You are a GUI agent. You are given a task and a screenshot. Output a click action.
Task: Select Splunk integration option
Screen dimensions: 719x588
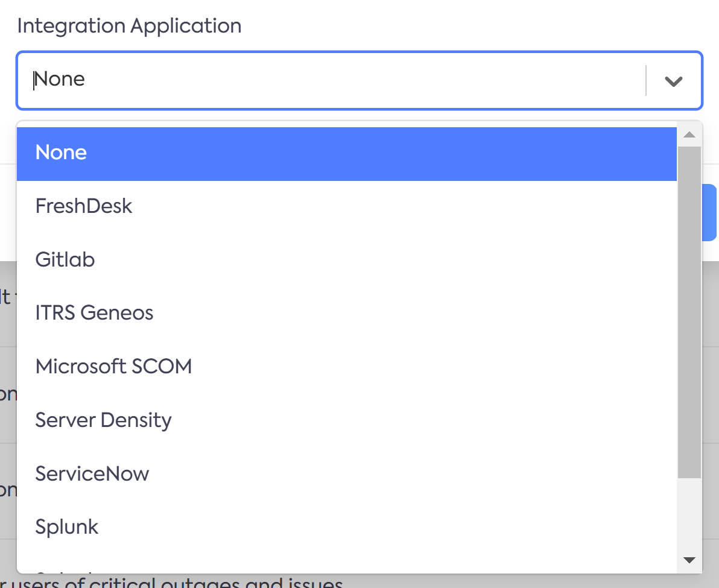point(347,527)
